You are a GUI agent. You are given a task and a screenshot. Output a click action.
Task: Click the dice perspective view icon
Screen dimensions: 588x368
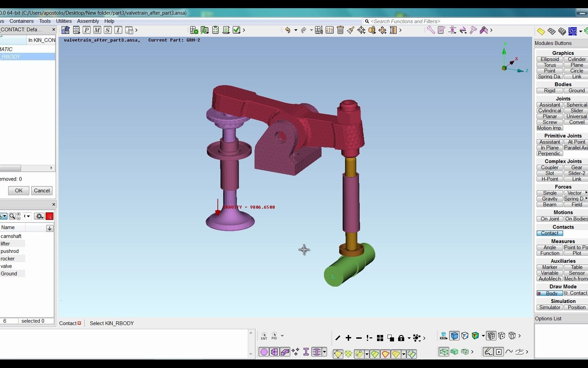coord(502,336)
